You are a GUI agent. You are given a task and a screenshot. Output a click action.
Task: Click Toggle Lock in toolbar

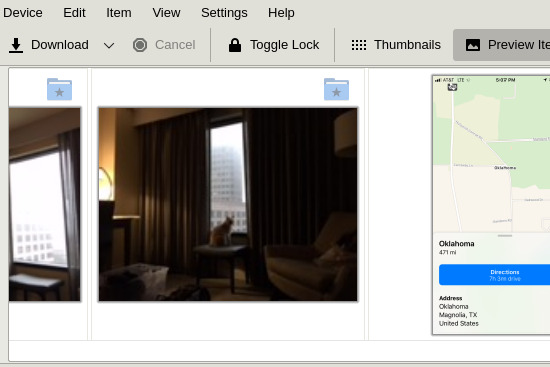274,45
